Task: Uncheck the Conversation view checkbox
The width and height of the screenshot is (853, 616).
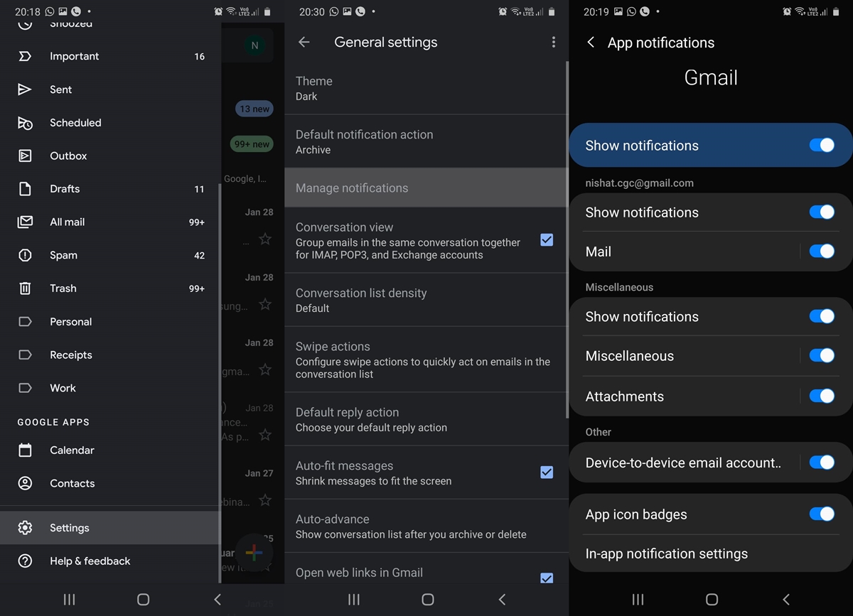Action: [x=547, y=240]
